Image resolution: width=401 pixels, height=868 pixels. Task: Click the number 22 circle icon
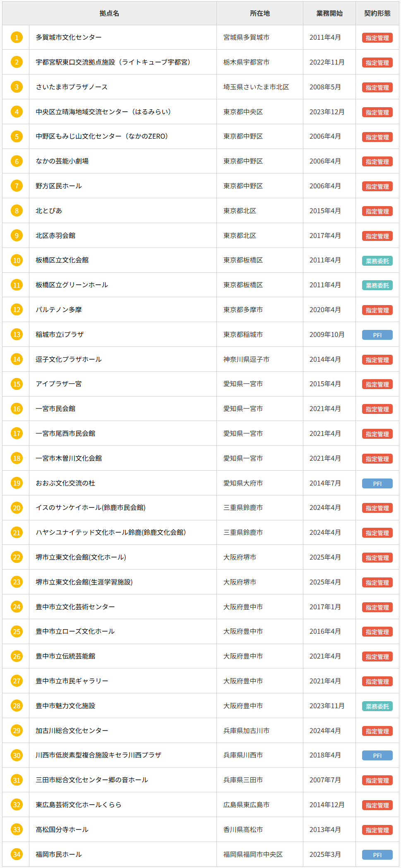(17, 557)
